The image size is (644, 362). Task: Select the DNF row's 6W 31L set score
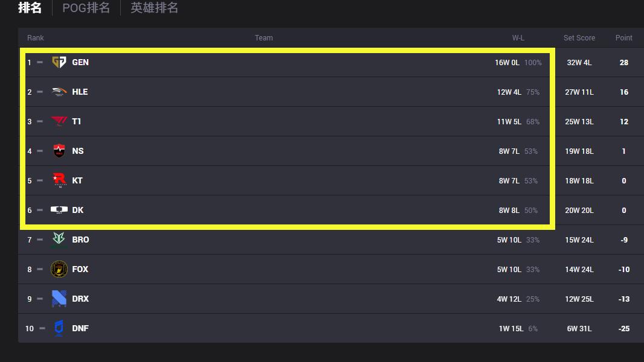579,328
